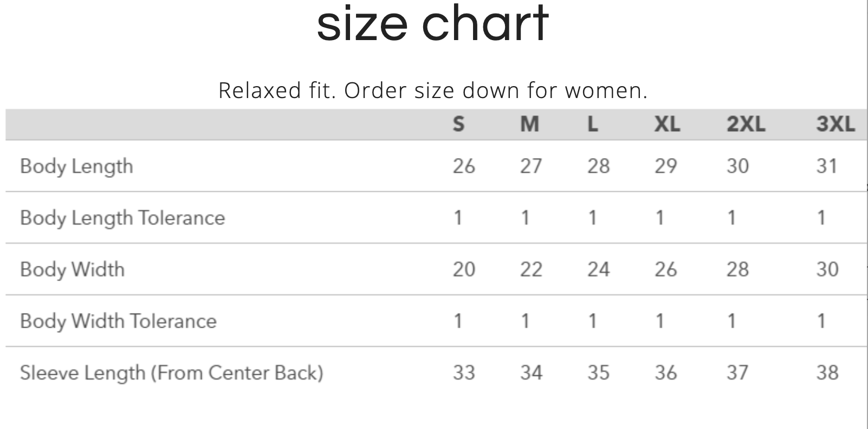Click Body Length value 26 for size S
The width and height of the screenshot is (868, 429).
pos(464,166)
